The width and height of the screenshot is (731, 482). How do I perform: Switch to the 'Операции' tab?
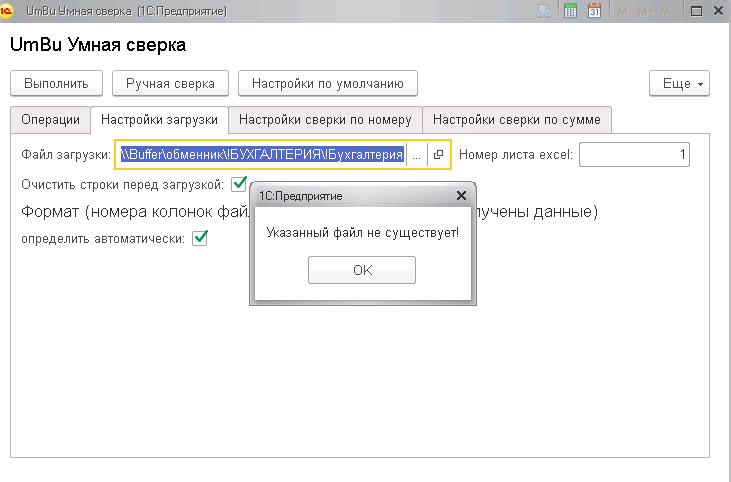[x=50, y=120]
